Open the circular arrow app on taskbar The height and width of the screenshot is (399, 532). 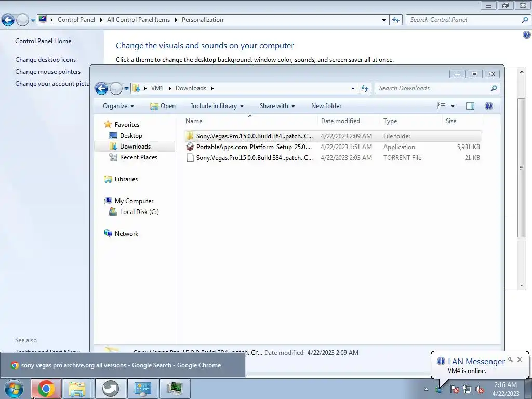pyautogui.click(x=110, y=389)
